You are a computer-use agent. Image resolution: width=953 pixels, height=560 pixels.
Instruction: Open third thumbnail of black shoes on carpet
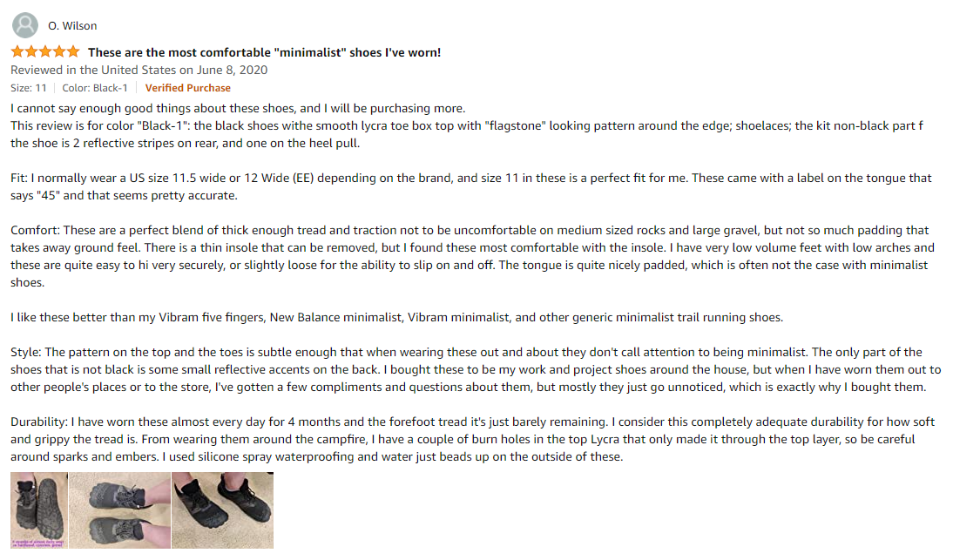[222, 509]
